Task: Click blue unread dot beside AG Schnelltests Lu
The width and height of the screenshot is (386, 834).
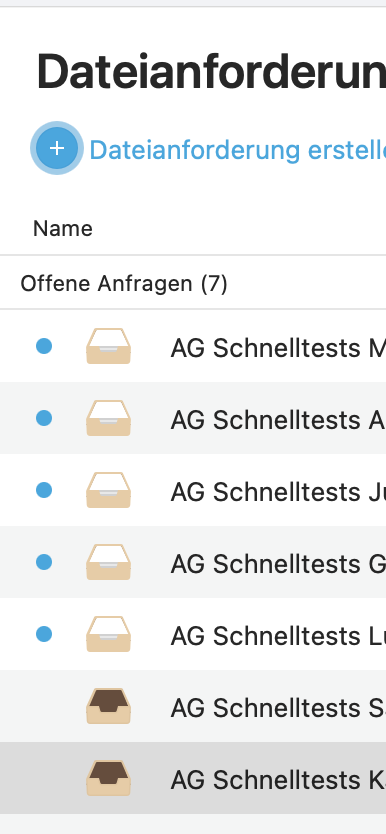Action: (x=44, y=634)
